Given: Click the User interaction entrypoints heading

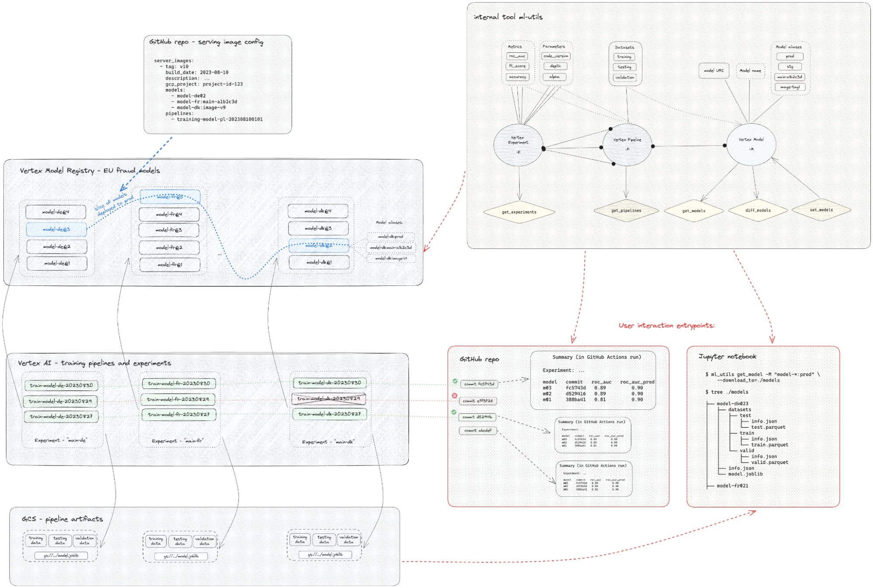Looking at the screenshot, I should 666,326.
